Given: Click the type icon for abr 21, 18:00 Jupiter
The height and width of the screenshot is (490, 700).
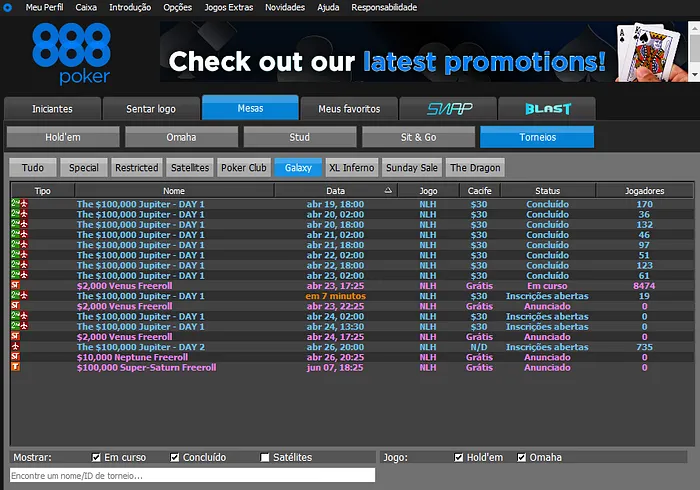Looking at the screenshot, I should pos(19,245).
